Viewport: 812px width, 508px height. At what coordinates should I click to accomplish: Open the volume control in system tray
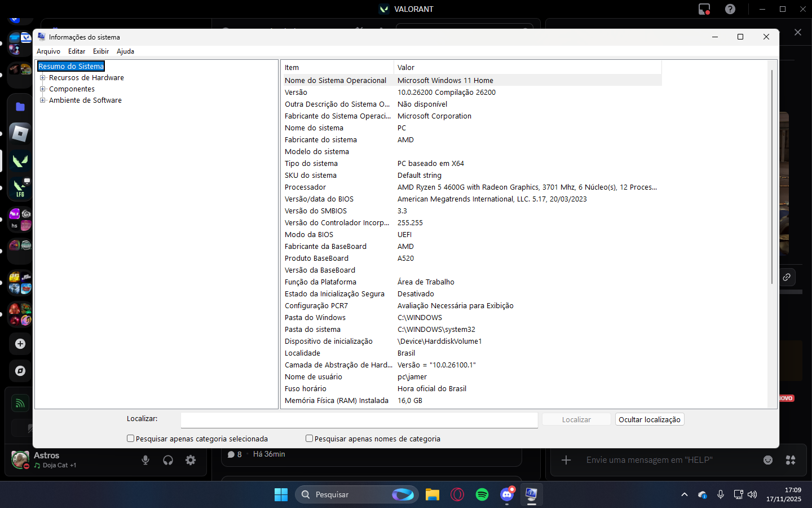click(752, 494)
